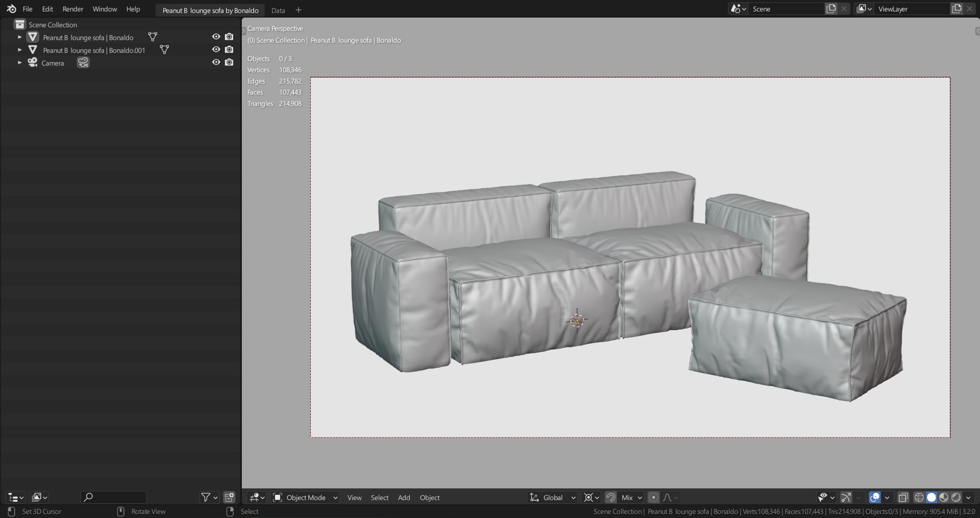Toggle snapping magnet
The width and height of the screenshot is (980, 518).
[x=610, y=497]
